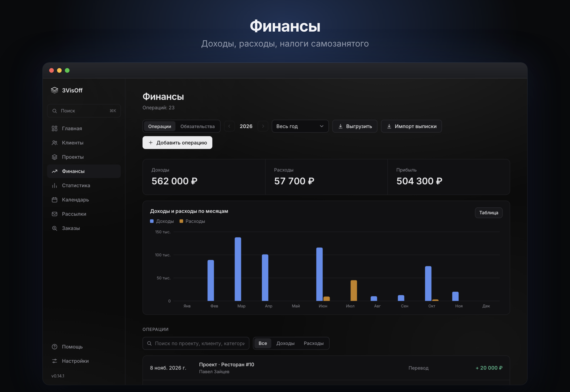The image size is (570, 392).
Task: Go to the previous year arrow
Action: (229, 126)
